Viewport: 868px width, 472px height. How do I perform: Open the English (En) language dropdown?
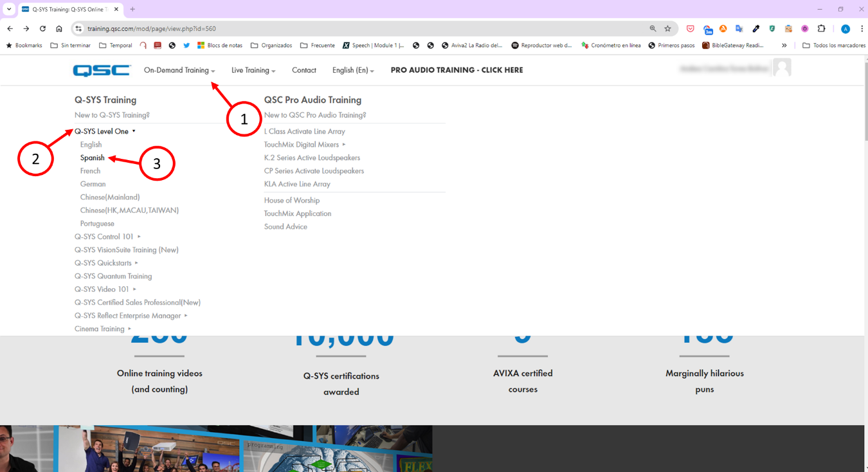pyautogui.click(x=353, y=70)
